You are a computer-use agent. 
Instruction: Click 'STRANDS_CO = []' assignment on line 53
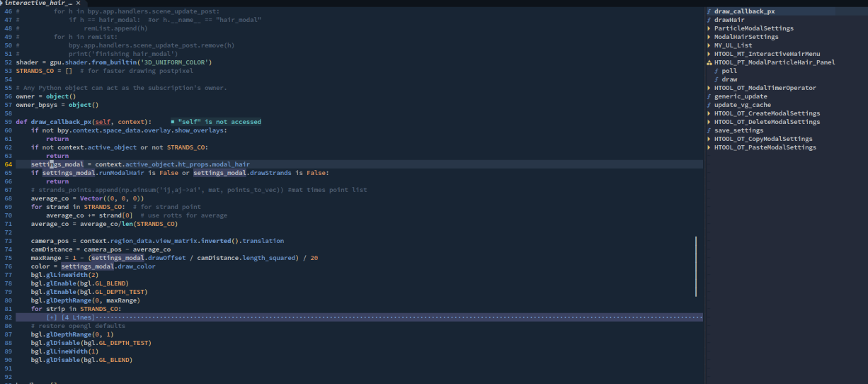coord(44,71)
